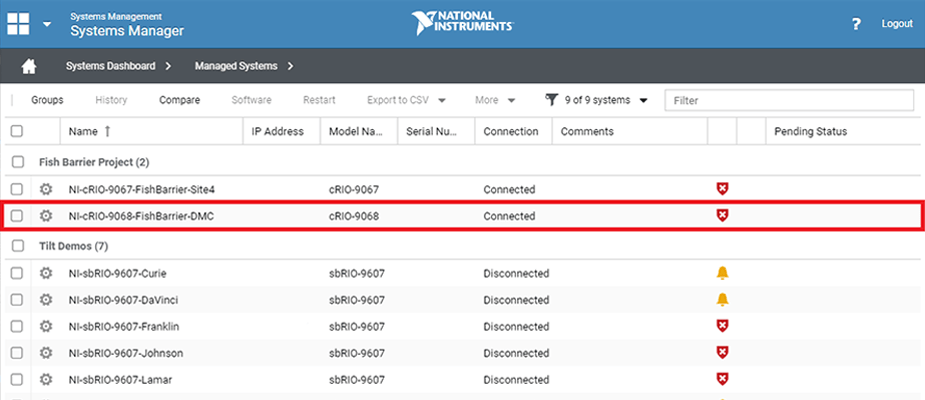The width and height of the screenshot is (925, 400).
Task: Open the application grid launcher icon
Action: pos(18,24)
